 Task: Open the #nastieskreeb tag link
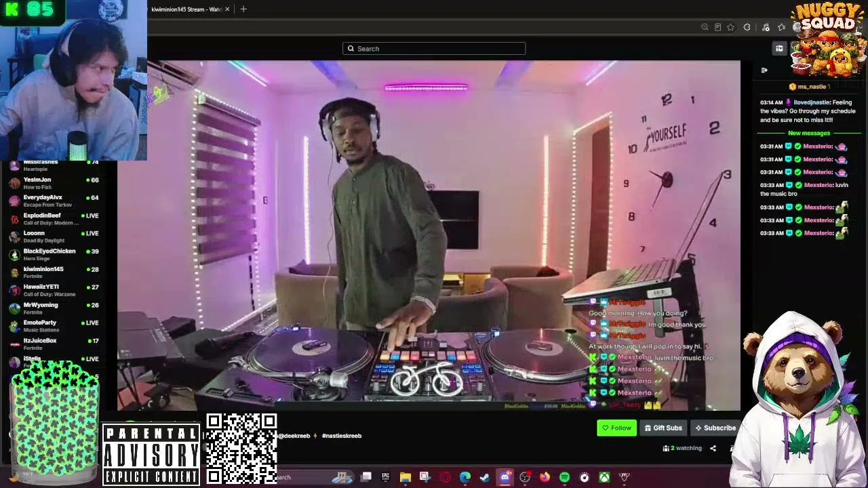point(342,436)
